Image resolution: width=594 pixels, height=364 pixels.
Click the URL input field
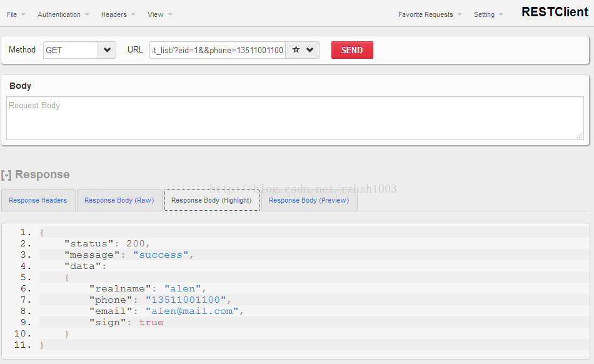click(218, 50)
